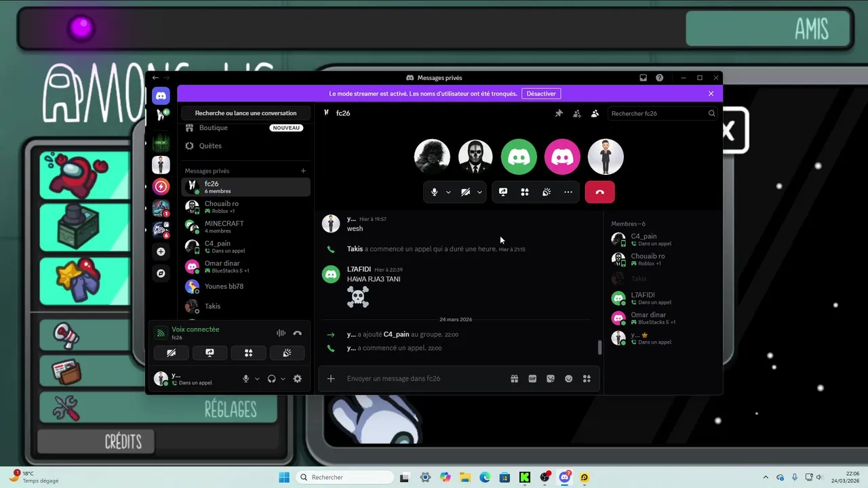Open CRÉDITS in Among Us window
The width and height of the screenshot is (868, 488).
(96, 442)
